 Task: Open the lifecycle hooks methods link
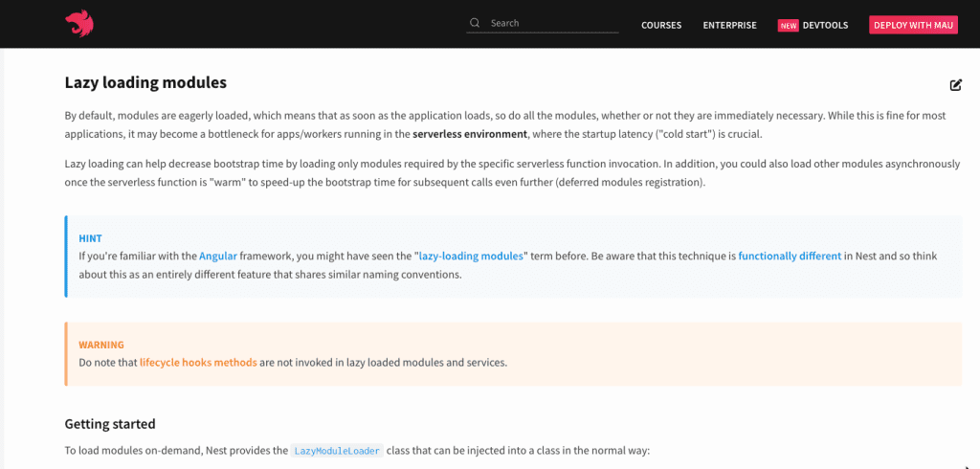tap(198, 362)
